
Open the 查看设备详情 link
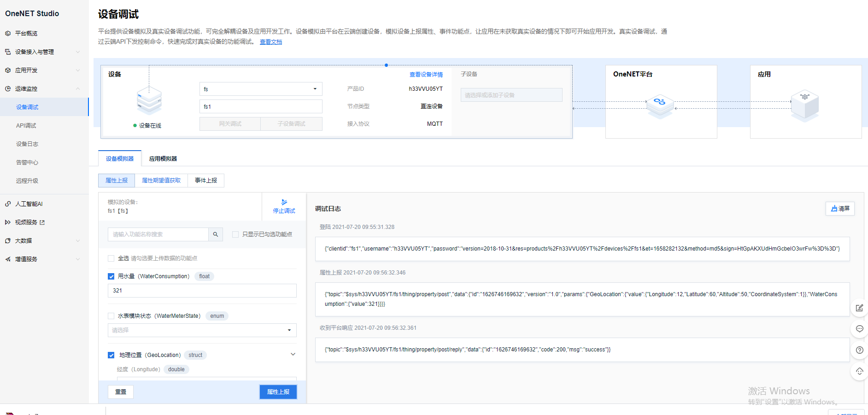tap(426, 75)
